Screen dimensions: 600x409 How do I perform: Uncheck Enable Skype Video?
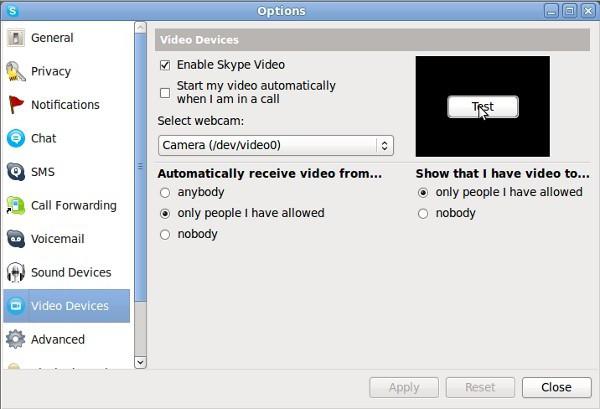point(165,65)
